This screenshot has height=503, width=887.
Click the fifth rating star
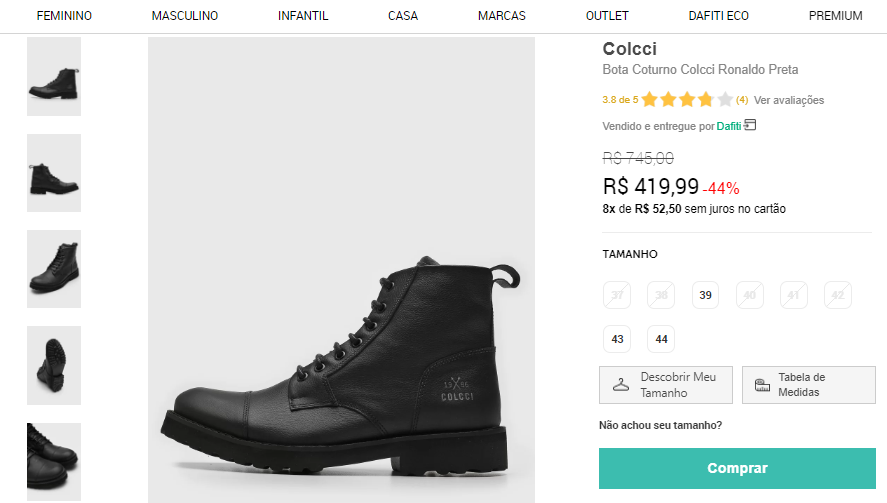tap(726, 100)
